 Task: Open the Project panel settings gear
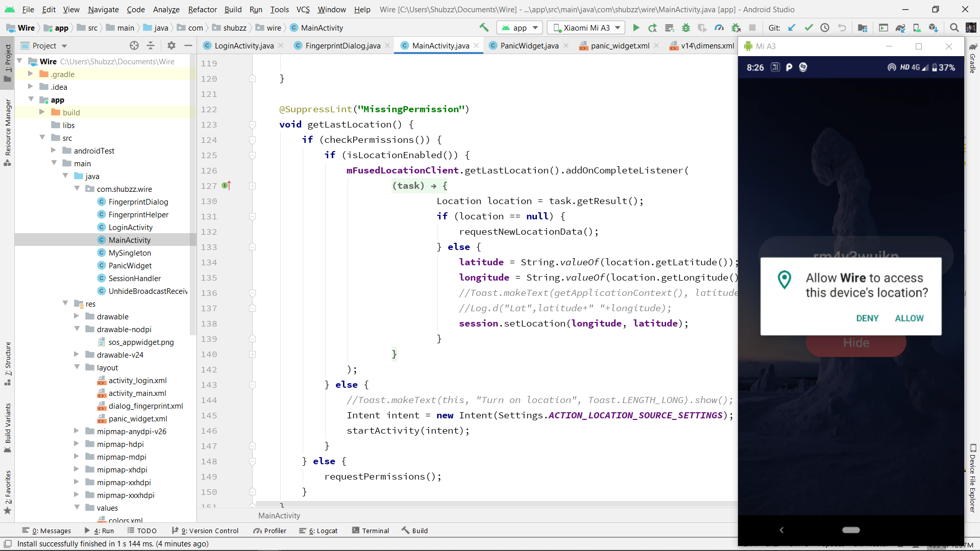point(171,45)
